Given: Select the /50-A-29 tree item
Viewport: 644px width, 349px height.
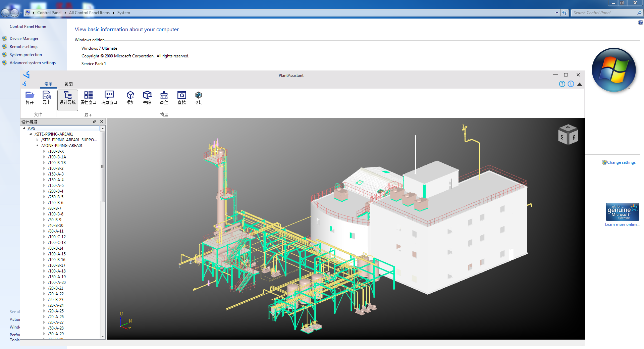Looking at the screenshot, I should 56,334.
